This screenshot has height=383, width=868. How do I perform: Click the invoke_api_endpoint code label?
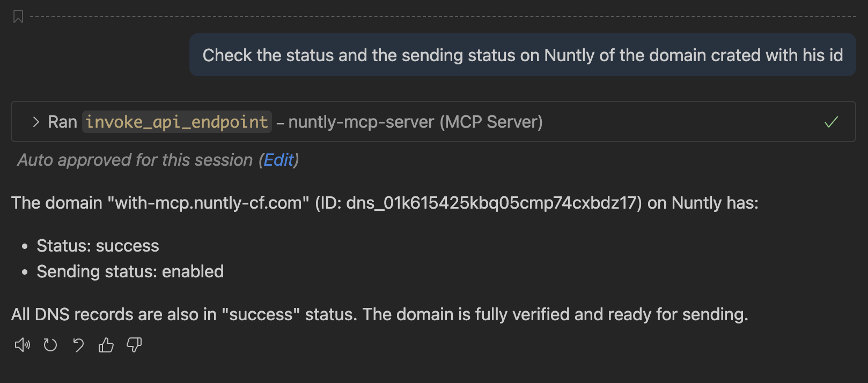(x=176, y=122)
